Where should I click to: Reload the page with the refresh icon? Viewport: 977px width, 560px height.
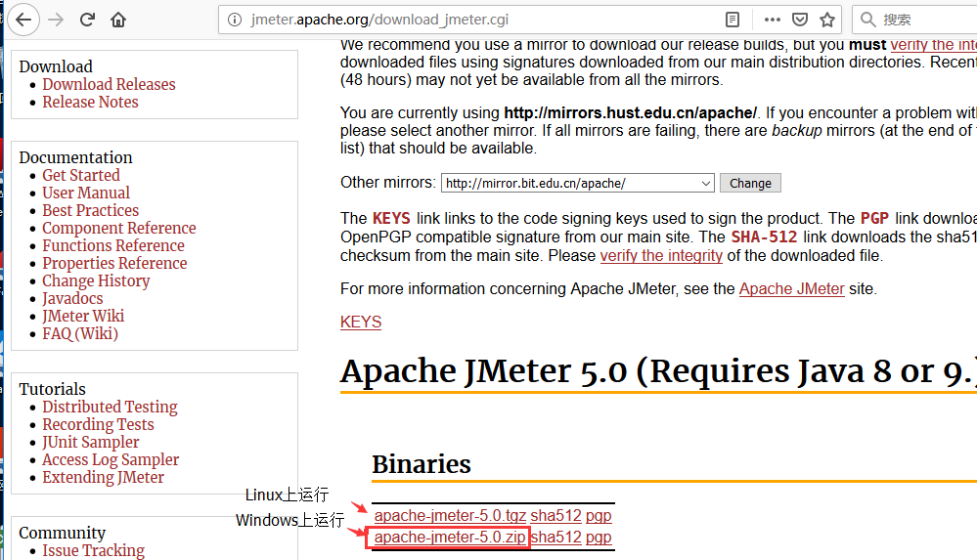click(x=87, y=20)
